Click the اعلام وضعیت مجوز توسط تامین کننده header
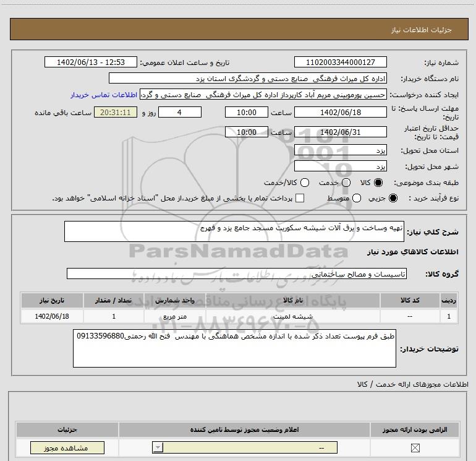Image resolution: width=476 pixels, height=461 pixels. point(244,429)
